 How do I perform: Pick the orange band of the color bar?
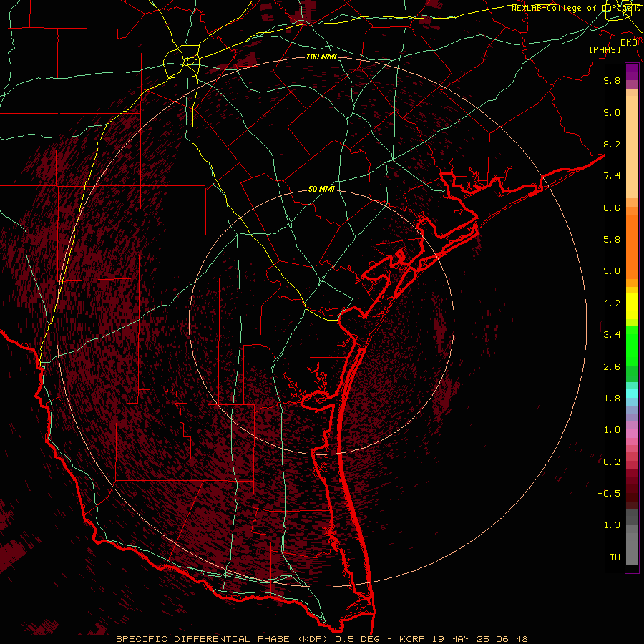pyautogui.click(x=632, y=247)
